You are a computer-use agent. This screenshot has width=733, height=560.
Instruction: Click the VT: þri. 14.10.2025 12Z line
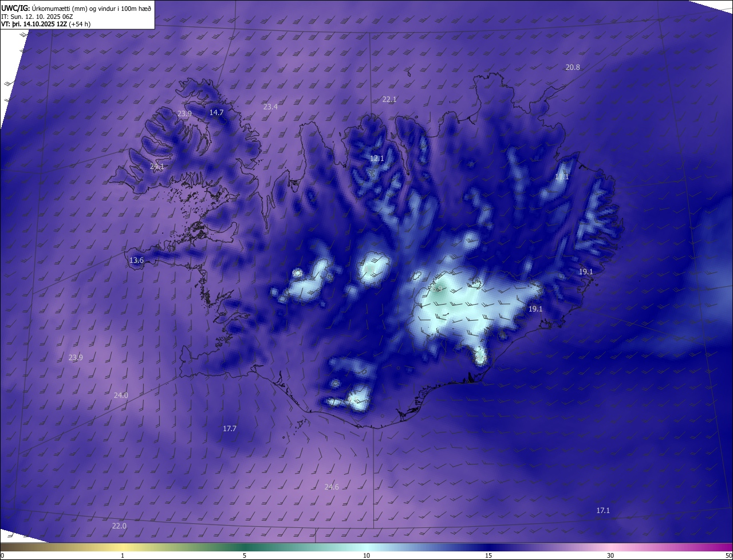(46, 24)
